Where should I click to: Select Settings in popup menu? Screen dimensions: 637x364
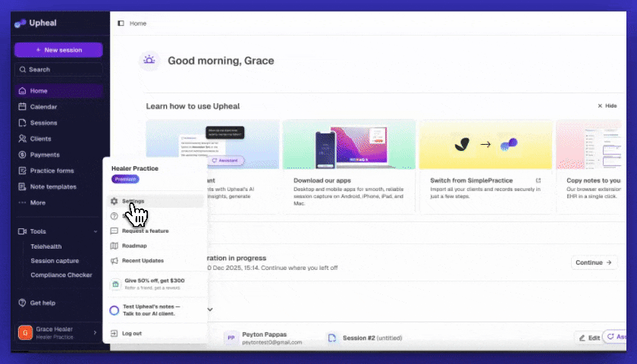(155, 201)
